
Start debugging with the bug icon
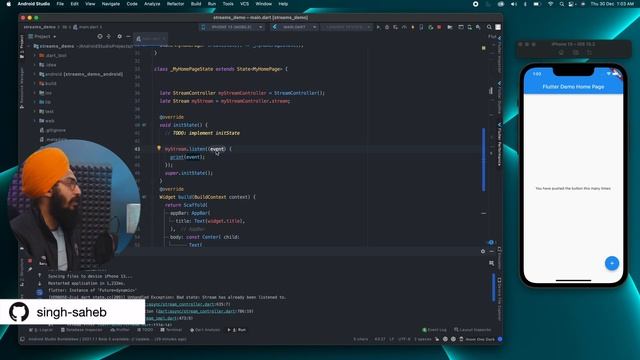coord(387,27)
